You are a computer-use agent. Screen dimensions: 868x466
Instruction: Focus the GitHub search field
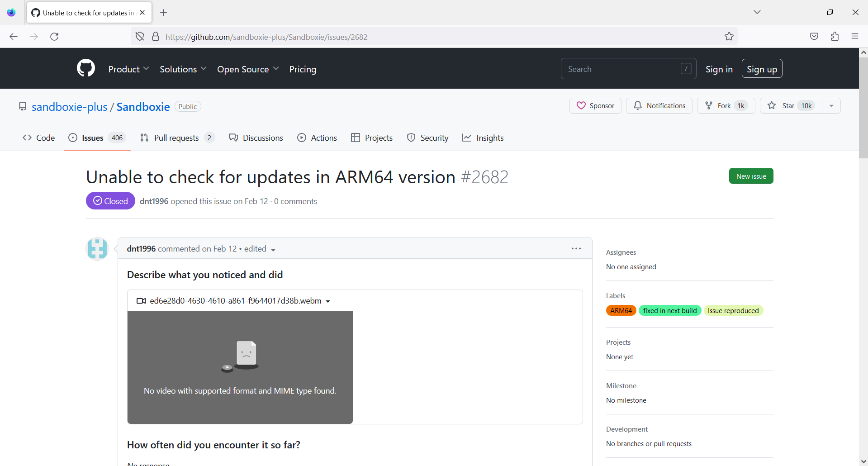point(628,69)
